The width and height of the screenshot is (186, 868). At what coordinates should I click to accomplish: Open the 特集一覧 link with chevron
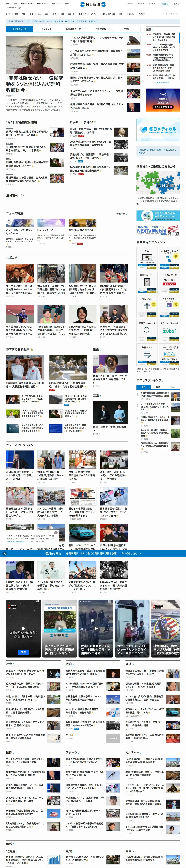click(x=122, y=214)
